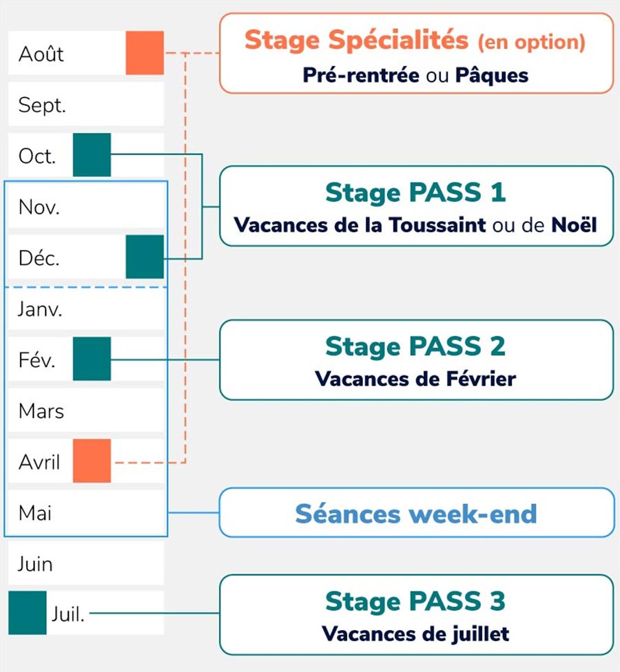This screenshot has height=672, width=620.
Task: Select the Janv. month row
Action: [x=86, y=308]
